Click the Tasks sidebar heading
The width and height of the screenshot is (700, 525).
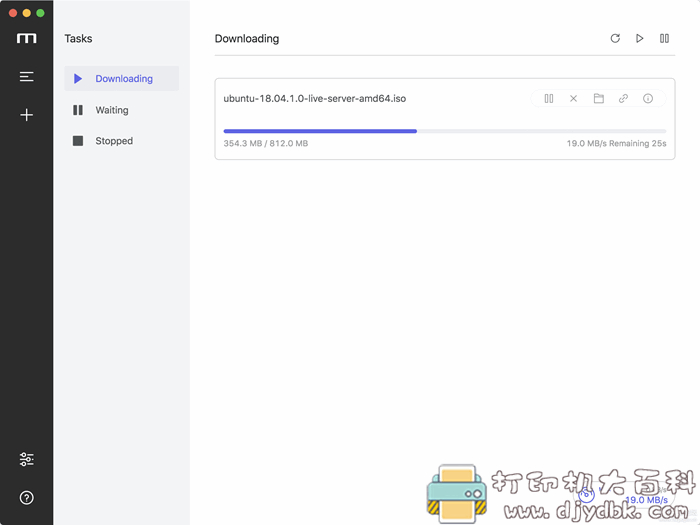[78, 39]
